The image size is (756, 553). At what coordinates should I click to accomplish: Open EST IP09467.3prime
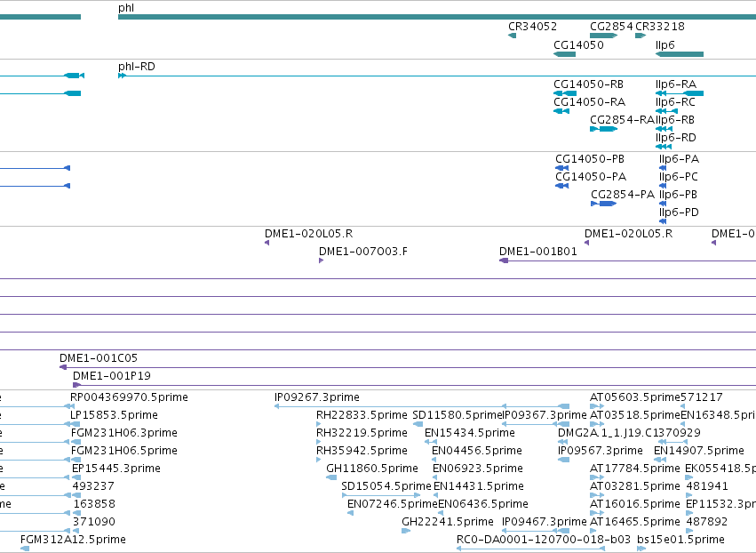pyautogui.click(x=544, y=522)
